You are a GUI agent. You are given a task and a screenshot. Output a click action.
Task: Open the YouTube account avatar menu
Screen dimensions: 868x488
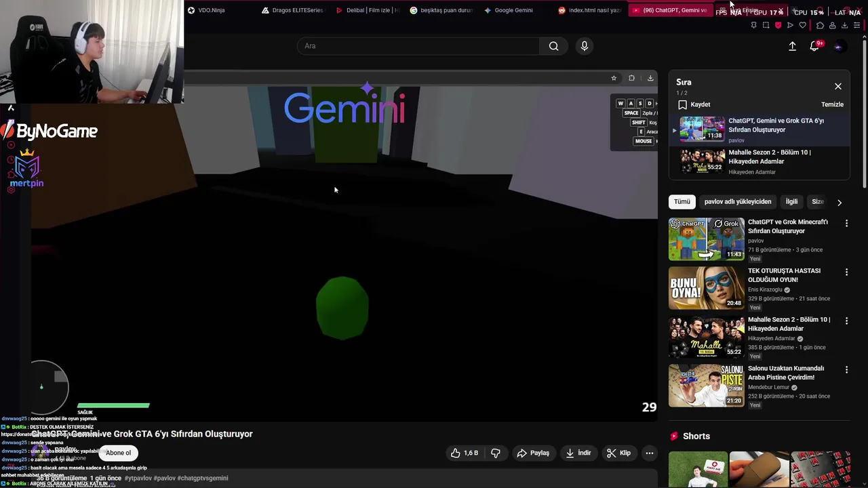click(839, 46)
